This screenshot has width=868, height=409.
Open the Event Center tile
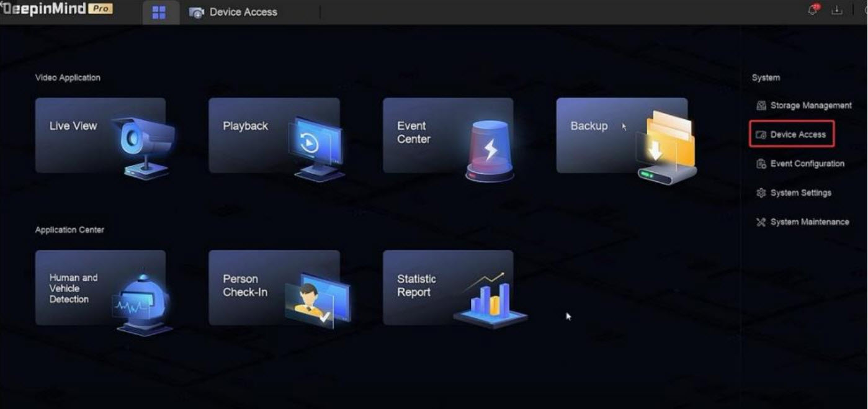tap(447, 135)
